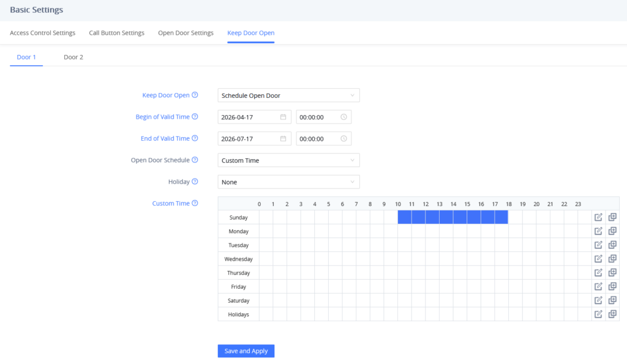Screen dimensions: 627x364
Task: Click the begin time 00:00:00 field
Action: [x=324, y=117]
